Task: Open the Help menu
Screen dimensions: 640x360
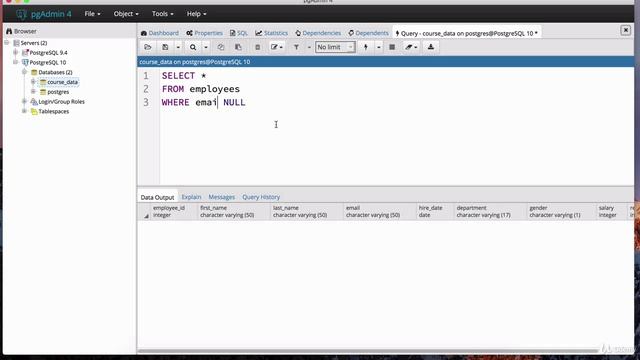Action: click(x=196, y=14)
